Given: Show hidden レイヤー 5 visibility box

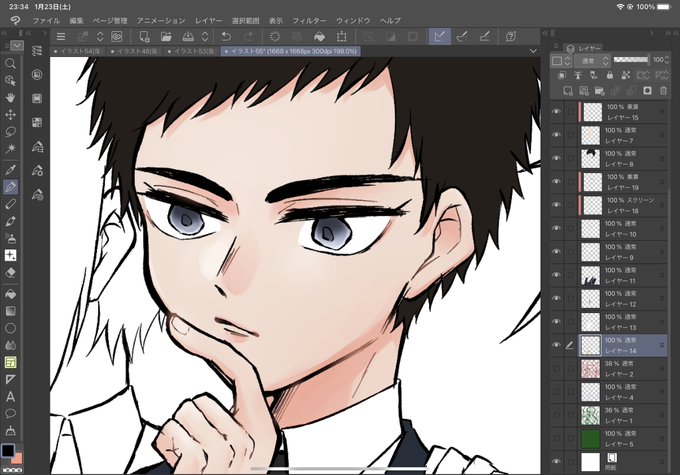Looking at the screenshot, I should pos(556,439).
